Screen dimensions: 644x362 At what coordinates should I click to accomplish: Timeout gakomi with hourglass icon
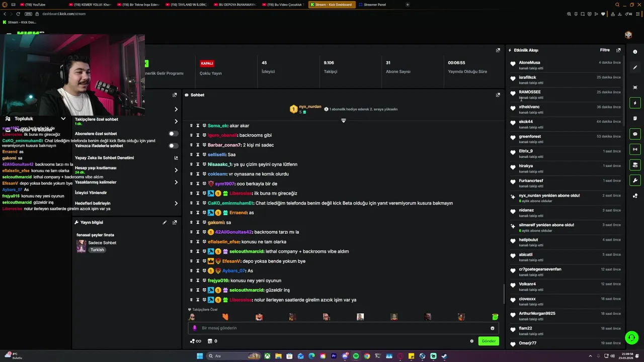(198, 222)
